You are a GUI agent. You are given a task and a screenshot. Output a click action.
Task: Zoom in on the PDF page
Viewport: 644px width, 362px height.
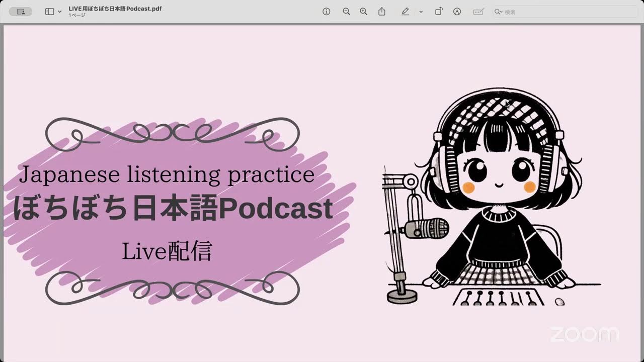363,12
